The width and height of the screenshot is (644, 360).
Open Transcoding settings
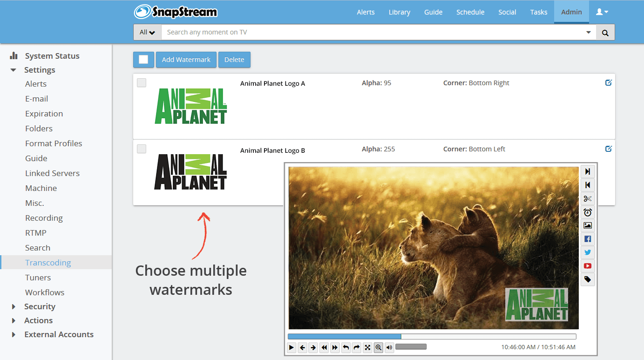[x=48, y=263]
